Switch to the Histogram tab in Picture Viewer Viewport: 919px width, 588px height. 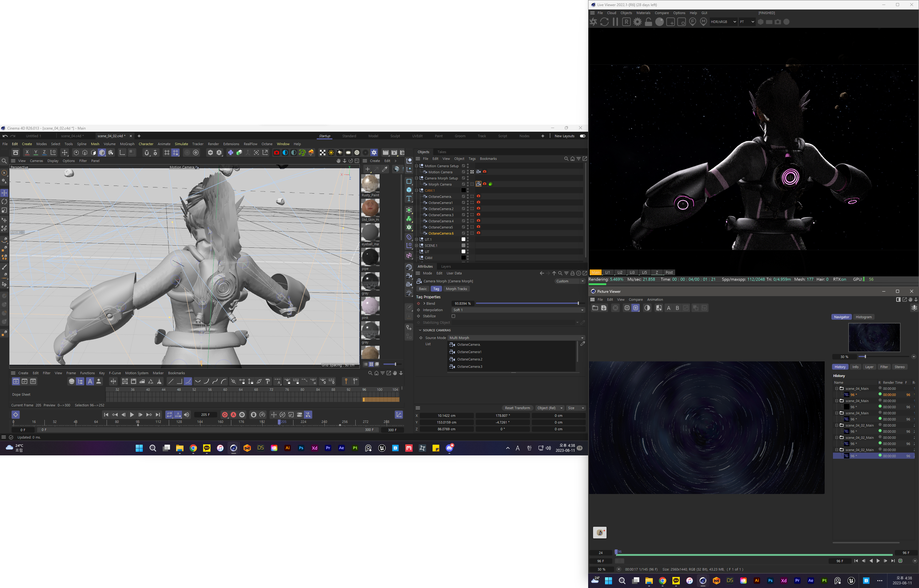tap(864, 317)
